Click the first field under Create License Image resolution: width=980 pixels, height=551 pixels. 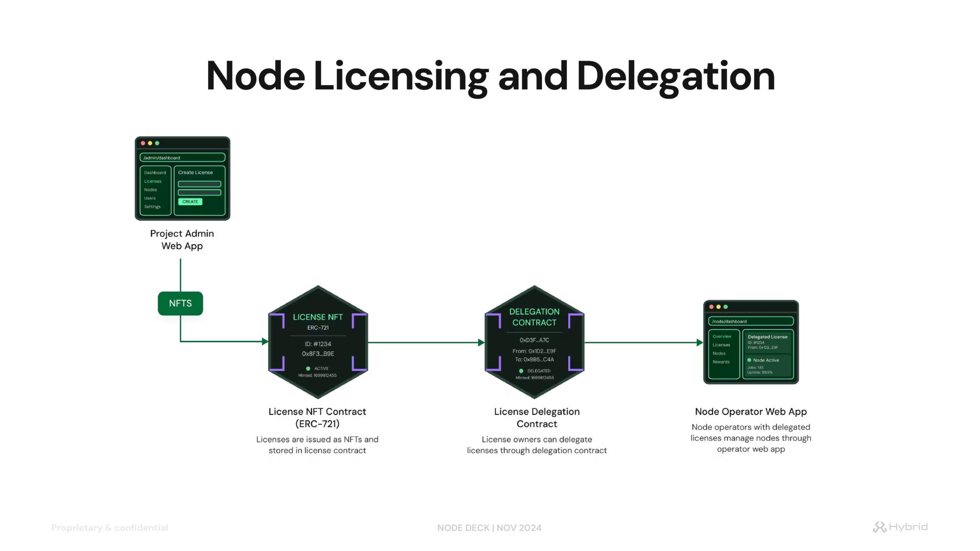(x=199, y=184)
